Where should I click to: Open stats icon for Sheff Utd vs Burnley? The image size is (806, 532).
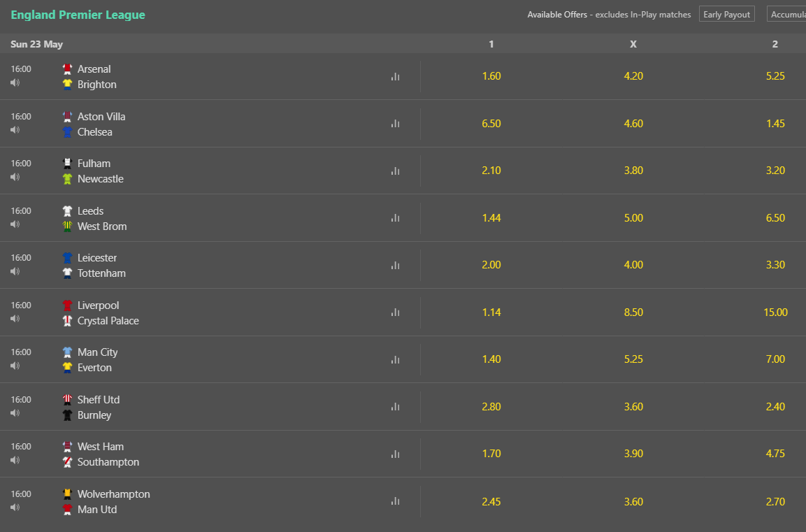coord(395,407)
